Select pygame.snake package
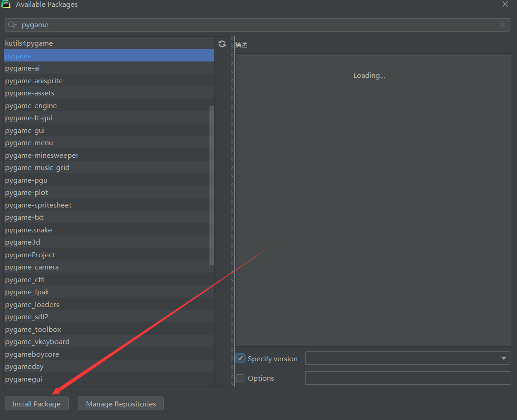The width and height of the screenshot is (517, 420). pyautogui.click(x=109, y=230)
